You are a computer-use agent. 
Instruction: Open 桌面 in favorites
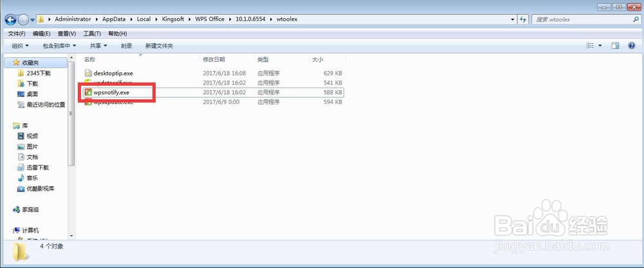[x=32, y=94]
